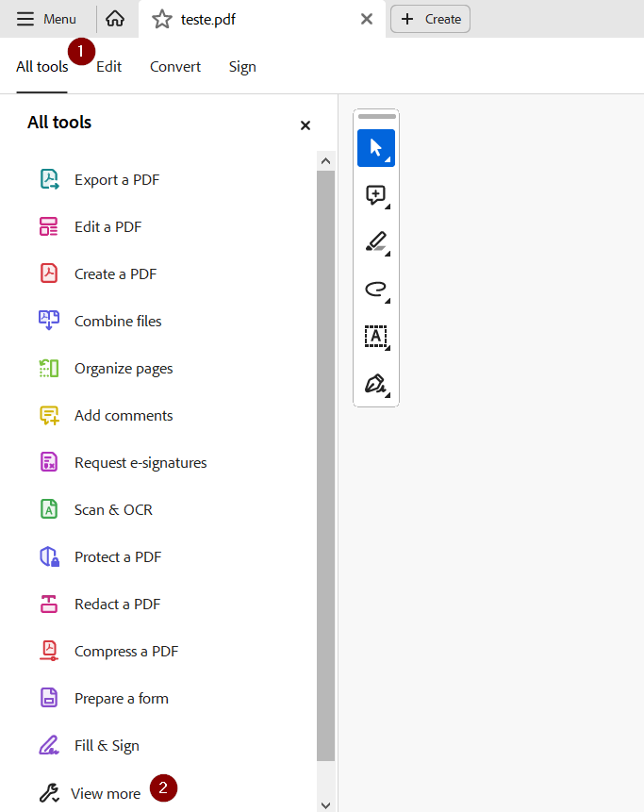
Task: Click the Home icon
Action: pos(115,19)
